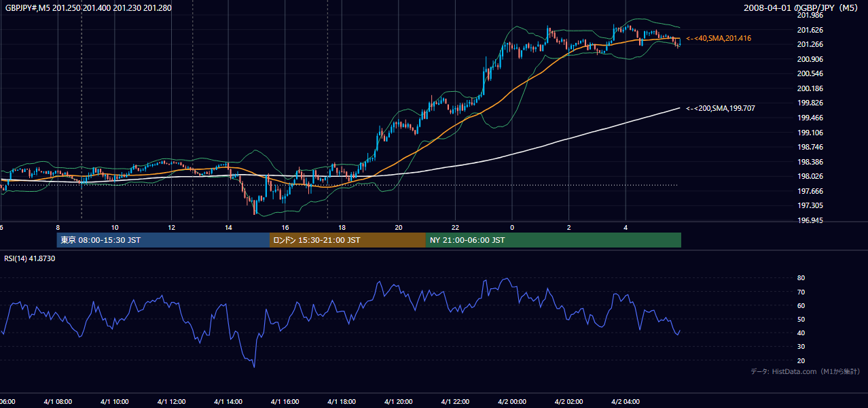
Task: Click the 4/1 12:00 date axis label
Action: coord(171,402)
